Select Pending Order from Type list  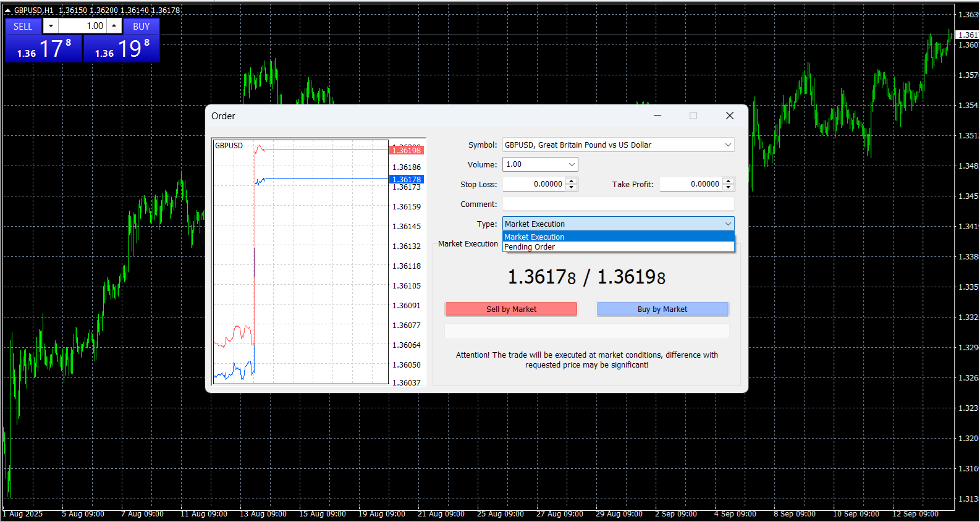coord(619,246)
